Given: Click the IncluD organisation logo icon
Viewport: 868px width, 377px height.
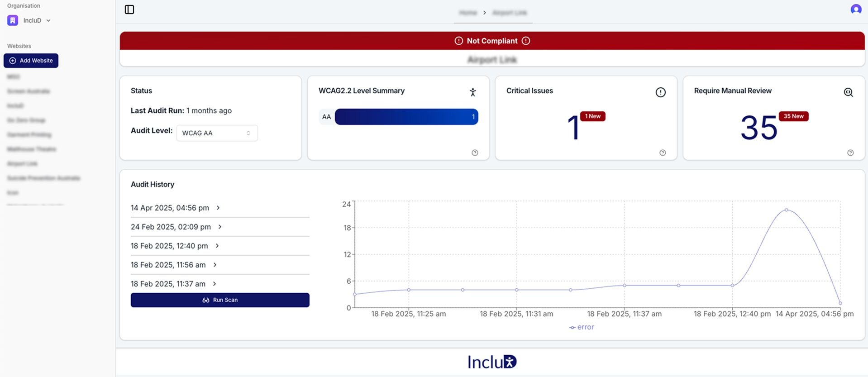Looking at the screenshot, I should [13, 20].
